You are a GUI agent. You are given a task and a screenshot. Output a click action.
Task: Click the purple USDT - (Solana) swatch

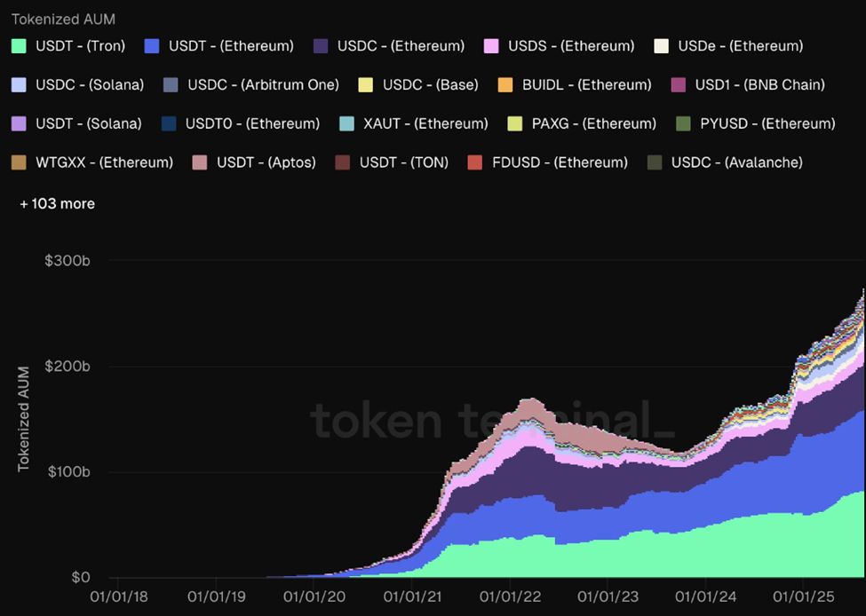click(x=20, y=123)
